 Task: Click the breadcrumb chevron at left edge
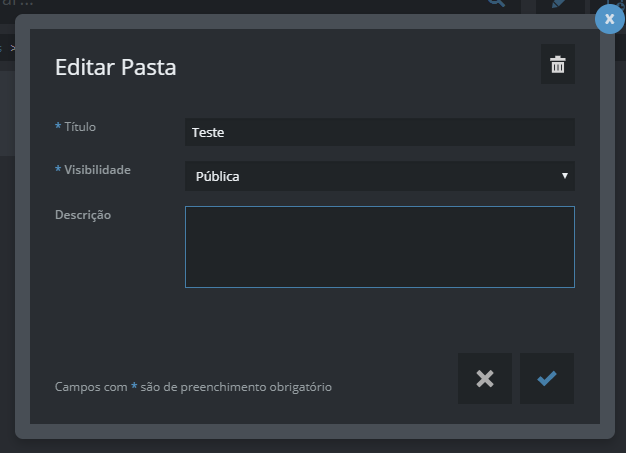12,47
